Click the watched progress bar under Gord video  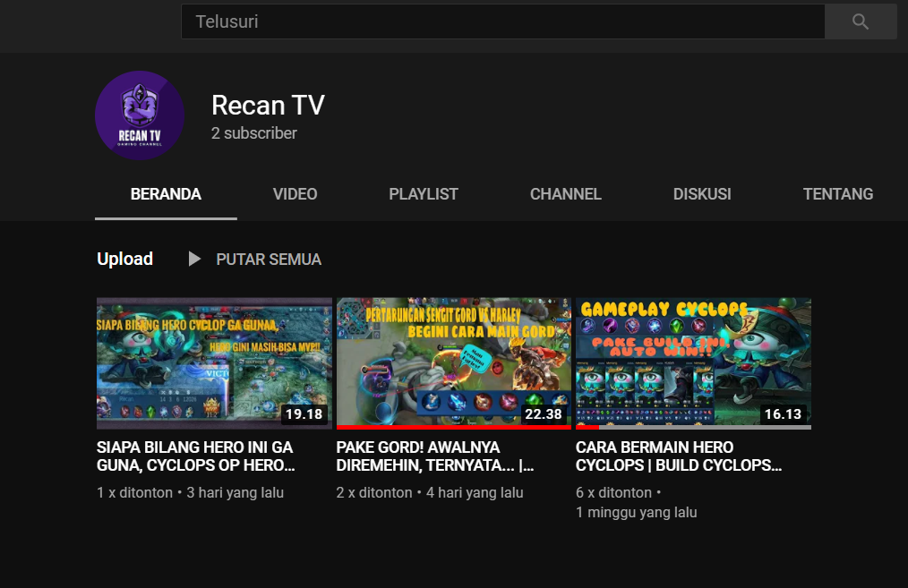[453, 427]
